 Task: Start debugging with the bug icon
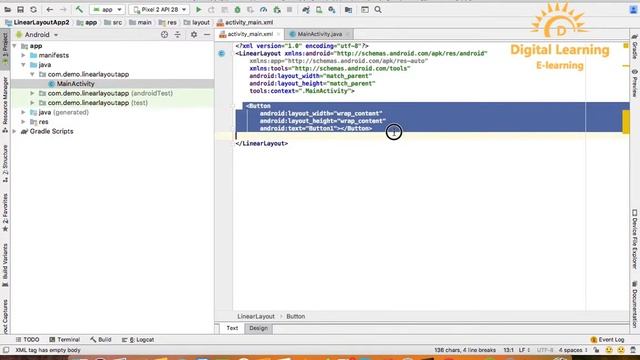coord(237,9)
